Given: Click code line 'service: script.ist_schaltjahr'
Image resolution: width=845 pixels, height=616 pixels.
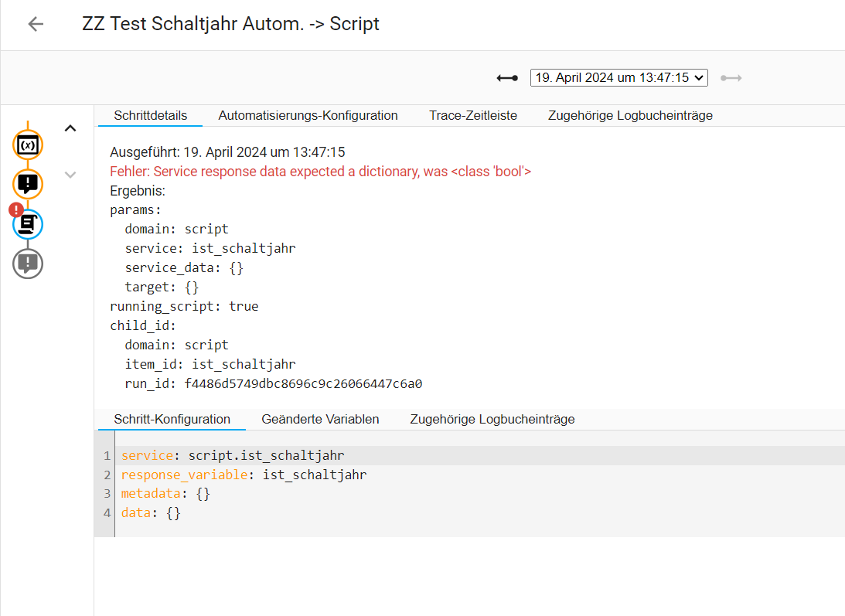Looking at the screenshot, I should (233, 455).
